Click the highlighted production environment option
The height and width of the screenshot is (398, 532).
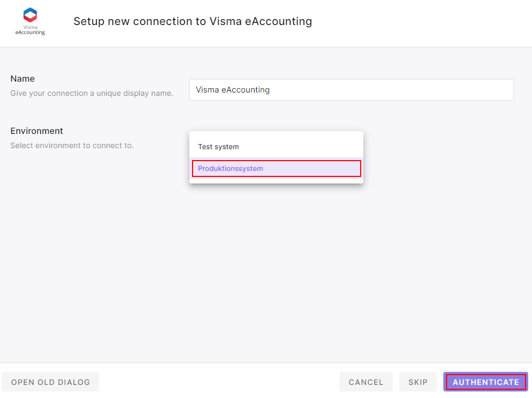click(276, 168)
